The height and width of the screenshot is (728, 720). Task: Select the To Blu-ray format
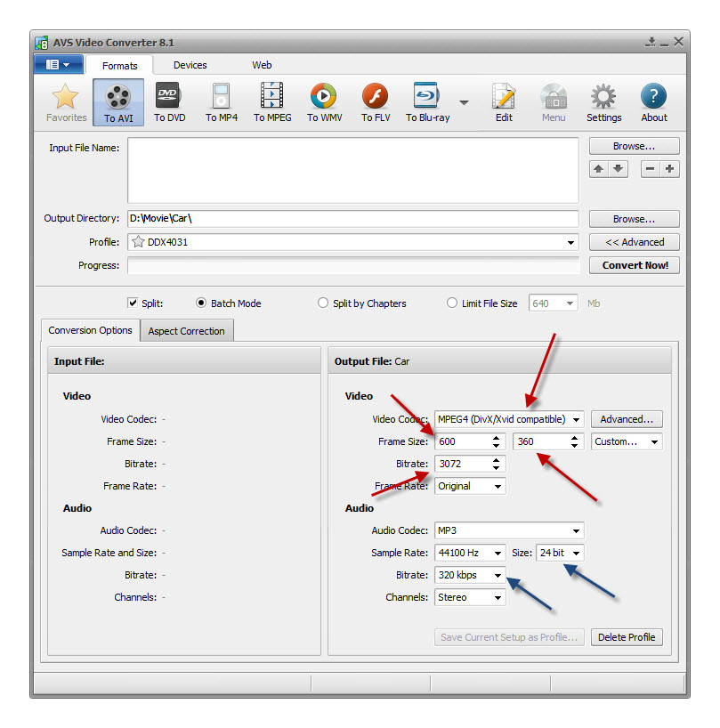(427, 102)
